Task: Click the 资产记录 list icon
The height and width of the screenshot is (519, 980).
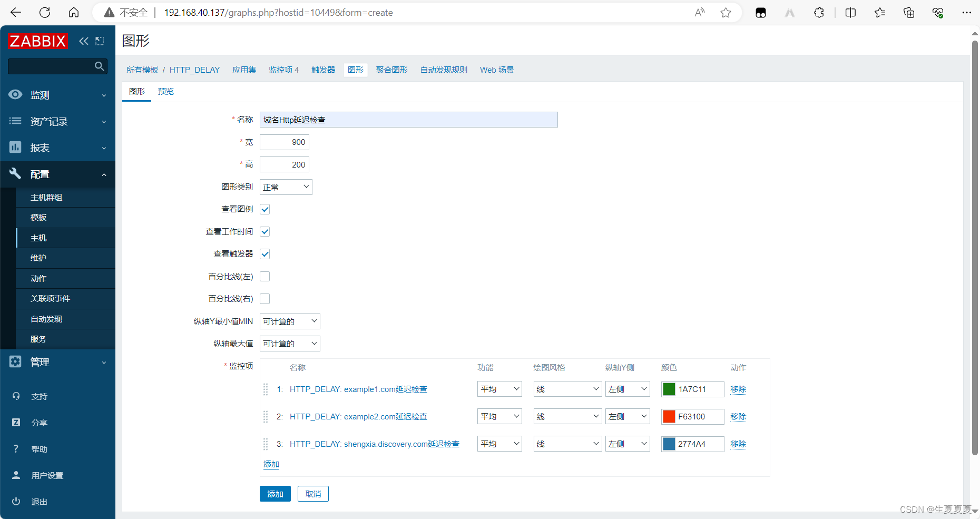Action: coord(15,121)
